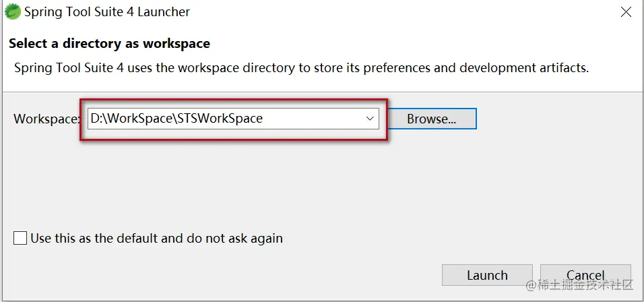This screenshot has width=644, height=302.
Task: Click the 'Spring Tool Suite 4 Launcher' title
Action: point(107,12)
